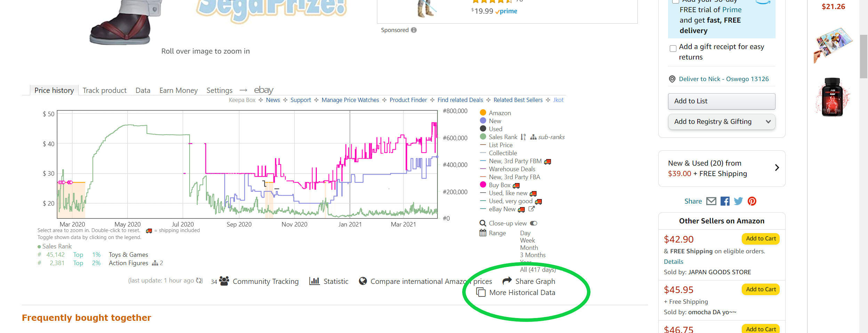Image resolution: width=868 pixels, height=333 pixels.
Task: Open Keepa News link
Action: tap(273, 100)
